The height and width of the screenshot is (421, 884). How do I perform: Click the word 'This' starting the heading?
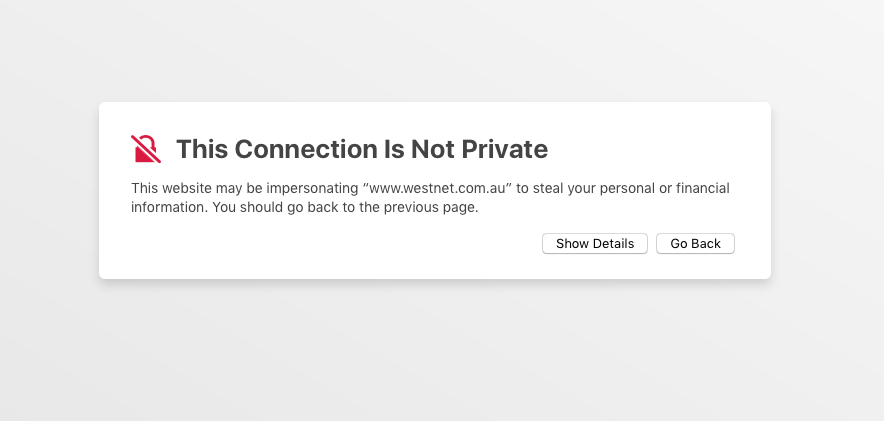(202, 149)
